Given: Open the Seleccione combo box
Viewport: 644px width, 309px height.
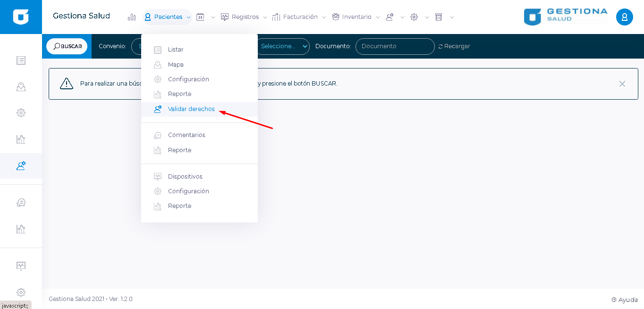Looking at the screenshot, I should 283,46.
